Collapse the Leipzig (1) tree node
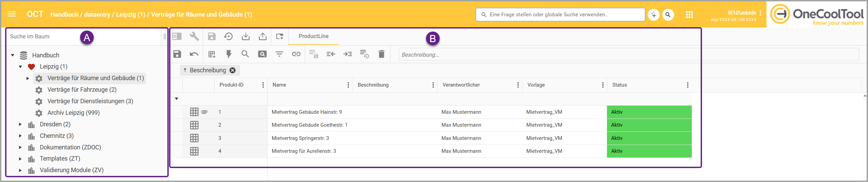Screen dimensions: 868x182 [x=20, y=67]
